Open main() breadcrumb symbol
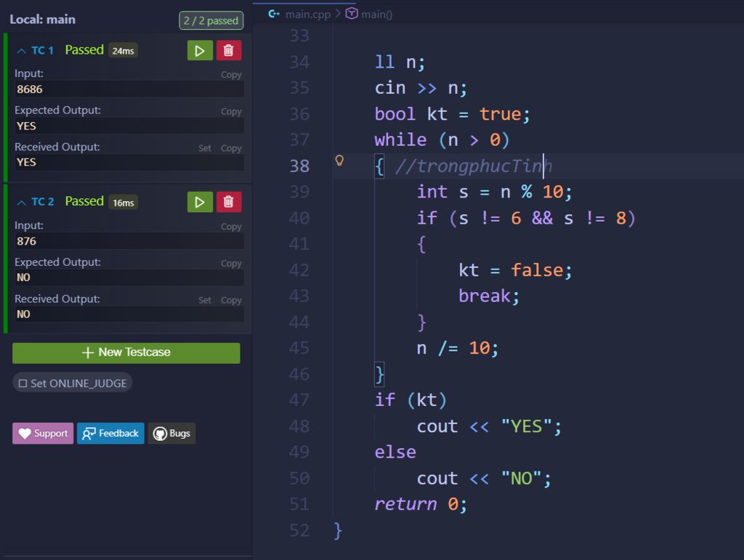The height and width of the screenshot is (560, 744). (377, 15)
